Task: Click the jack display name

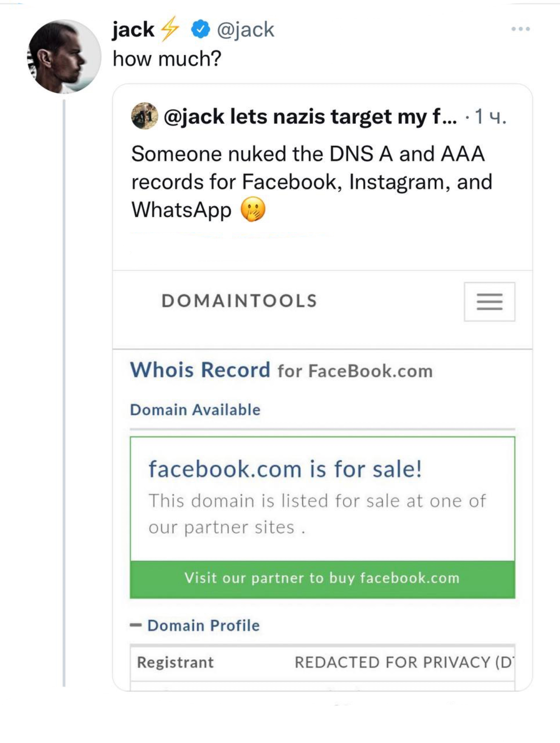Action: [133, 30]
